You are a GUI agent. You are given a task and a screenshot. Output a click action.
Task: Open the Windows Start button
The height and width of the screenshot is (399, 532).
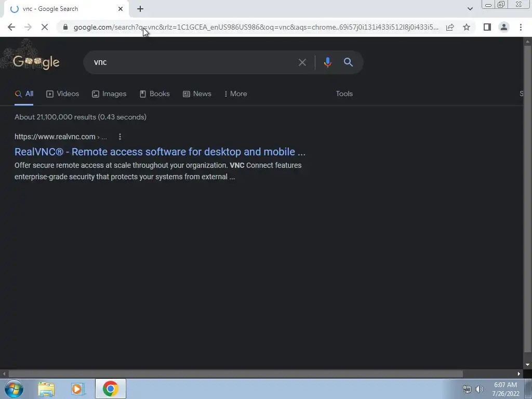pyautogui.click(x=14, y=389)
